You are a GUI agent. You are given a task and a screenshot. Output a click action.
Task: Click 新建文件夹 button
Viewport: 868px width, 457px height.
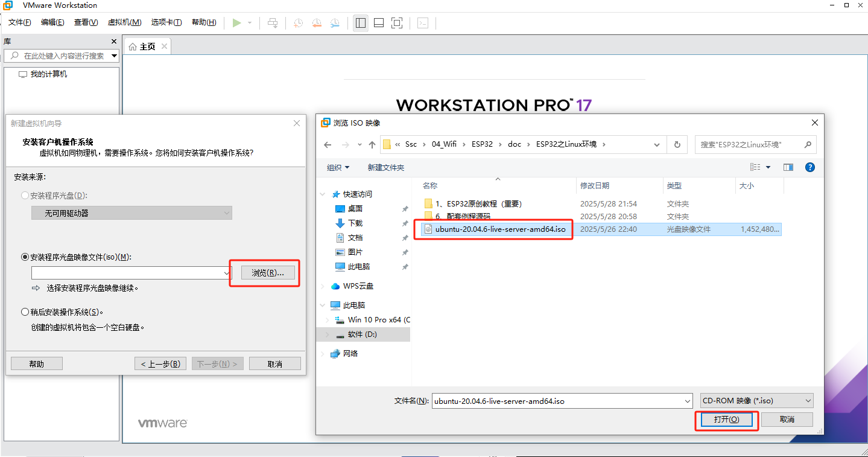pyautogui.click(x=386, y=167)
